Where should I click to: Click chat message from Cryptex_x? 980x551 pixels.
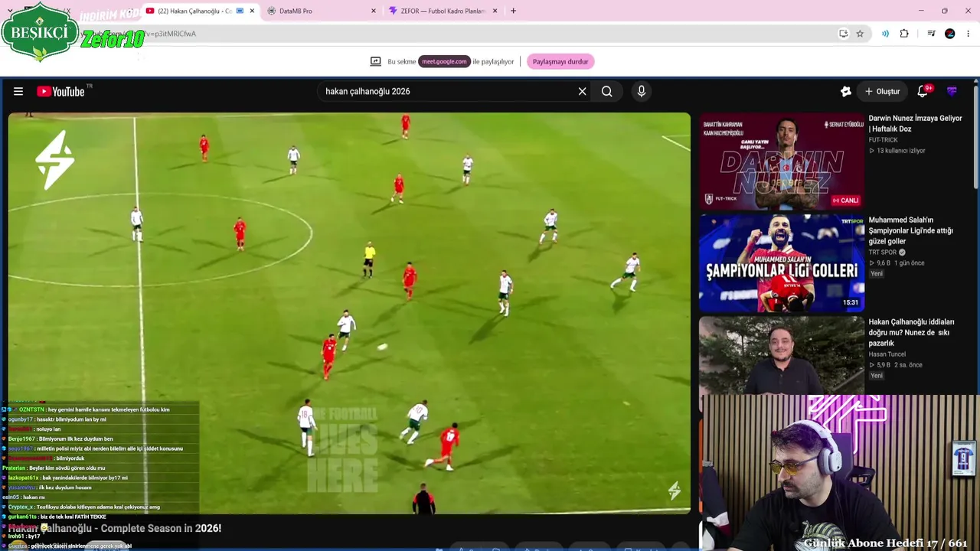(83, 507)
